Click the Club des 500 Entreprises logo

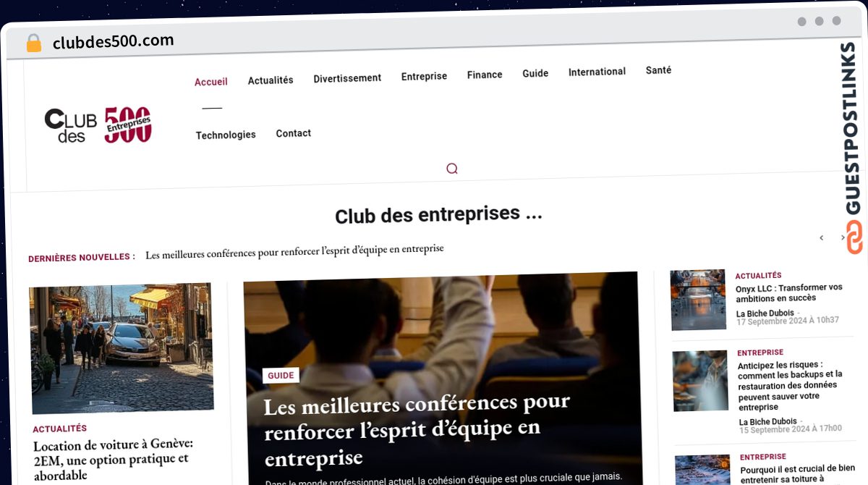(x=98, y=125)
